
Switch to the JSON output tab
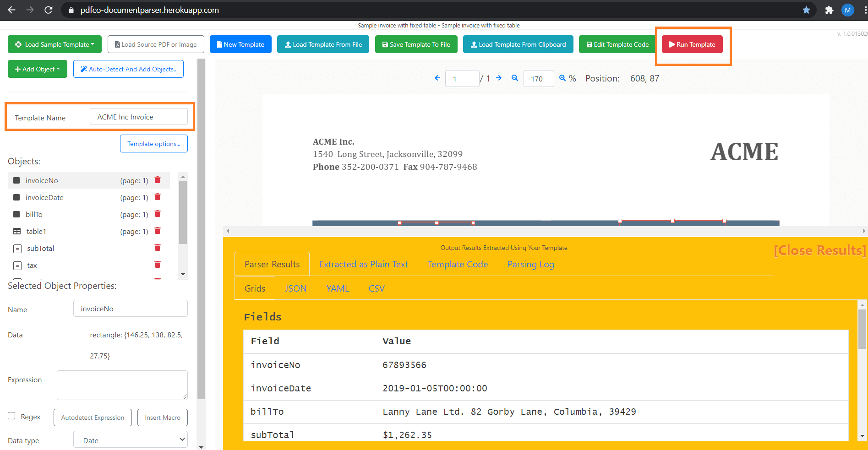click(295, 288)
